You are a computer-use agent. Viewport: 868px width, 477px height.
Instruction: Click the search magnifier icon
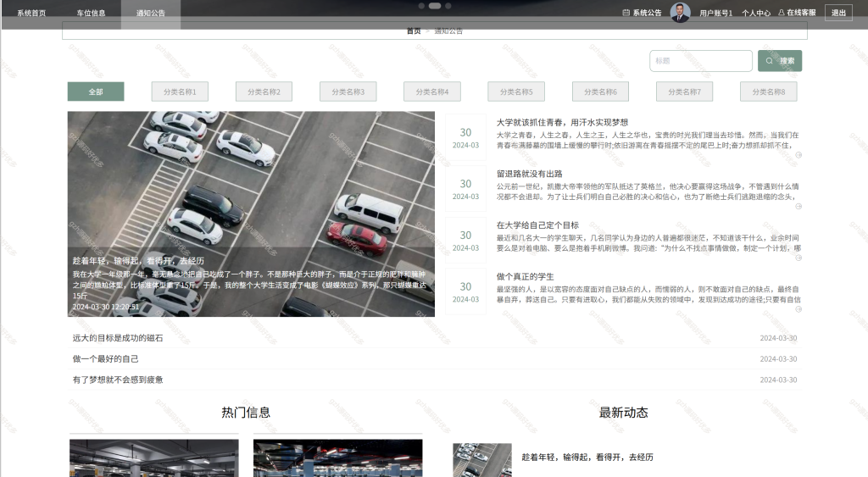[769, 61]
